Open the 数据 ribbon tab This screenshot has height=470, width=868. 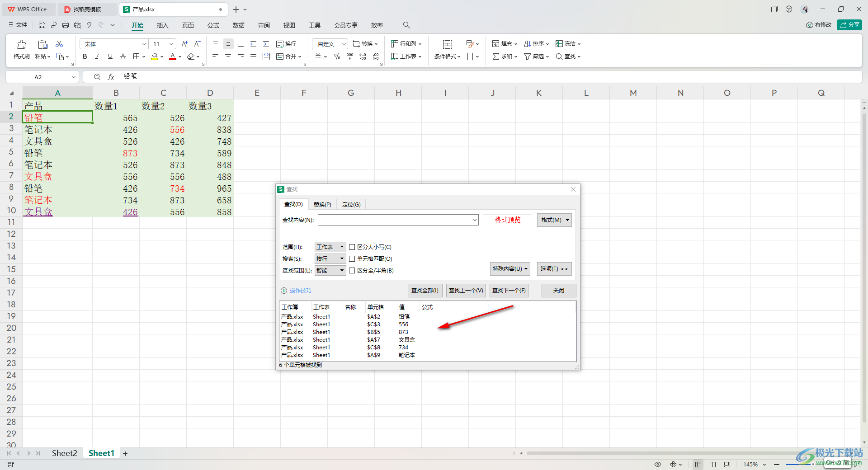click(239, 25)
